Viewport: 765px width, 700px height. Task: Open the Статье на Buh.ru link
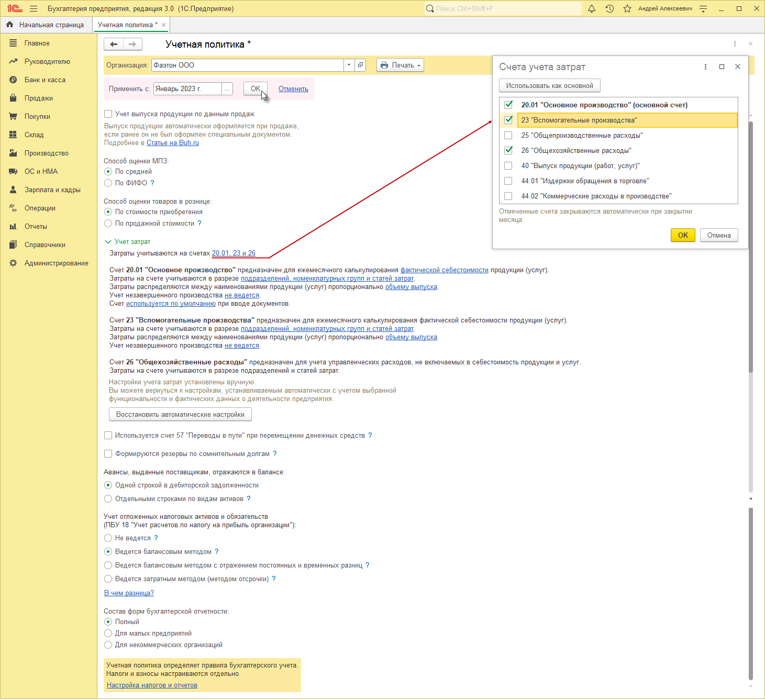tap(173, 142)
